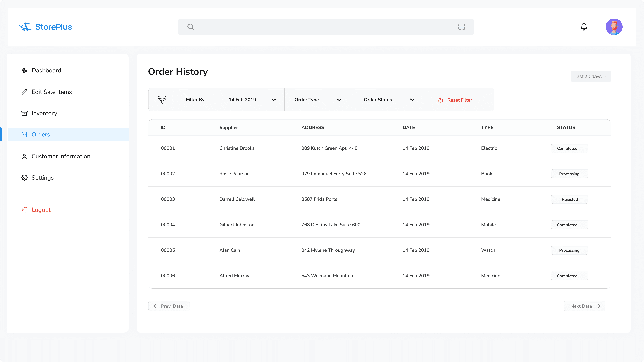Click the Next Date button
The width and height of the screenshot is (644, 362).
click(x=584, y=306)
